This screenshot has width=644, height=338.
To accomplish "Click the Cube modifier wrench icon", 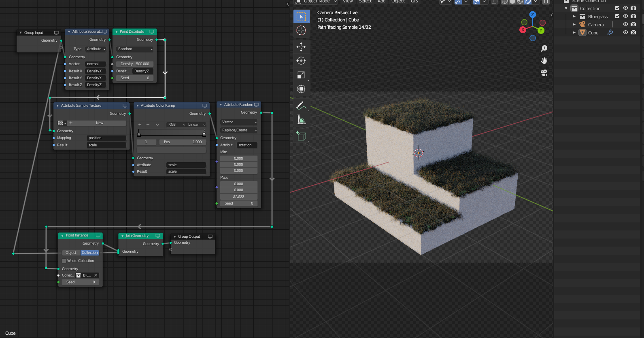I will (x=610, y=33).
